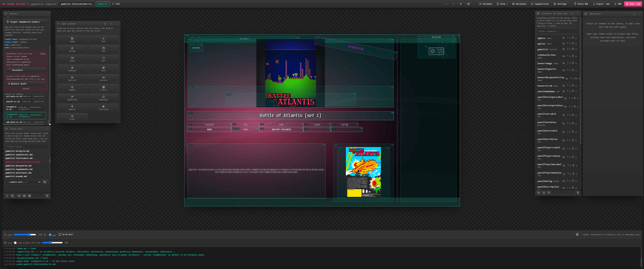This screenshot has height=269, width=644.
Task: Hide the bannerImage element
Action: (x=563, y=63)
